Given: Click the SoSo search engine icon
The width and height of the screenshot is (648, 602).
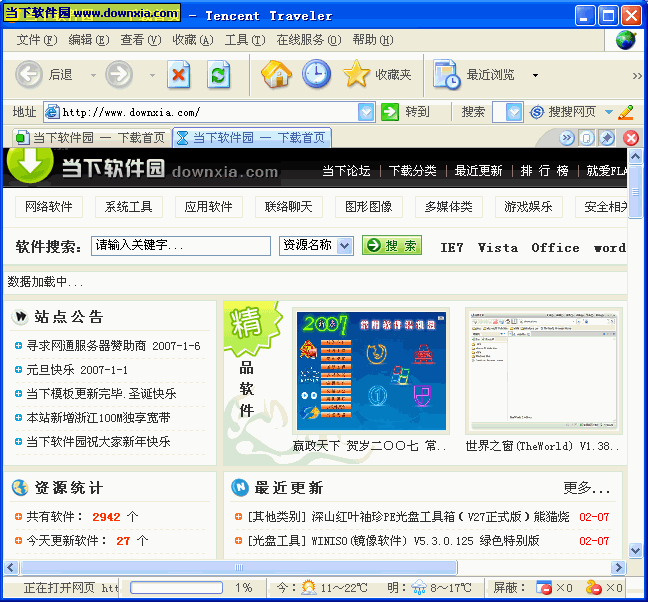Looking at the screenshot, I should pos(536,112).
